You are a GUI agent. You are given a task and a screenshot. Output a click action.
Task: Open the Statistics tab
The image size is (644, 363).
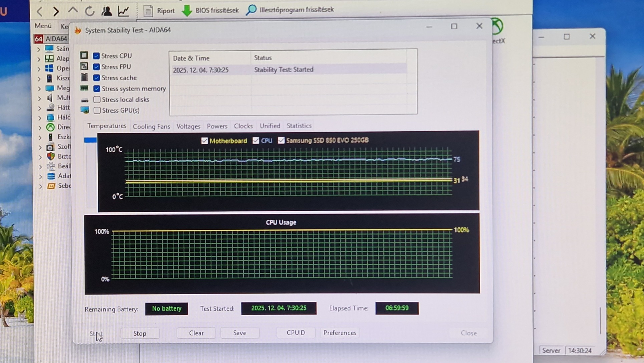click(299, 126)
